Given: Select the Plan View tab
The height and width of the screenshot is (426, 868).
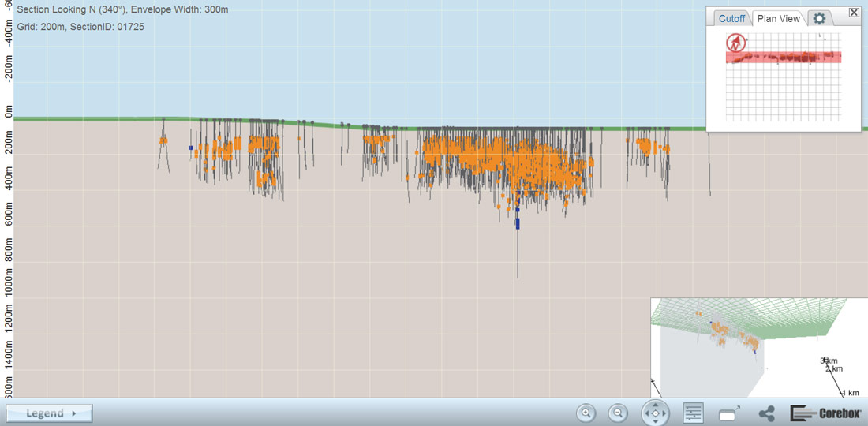Looking at the screenshot, I should pyautogui.click(x=778, y=19).
